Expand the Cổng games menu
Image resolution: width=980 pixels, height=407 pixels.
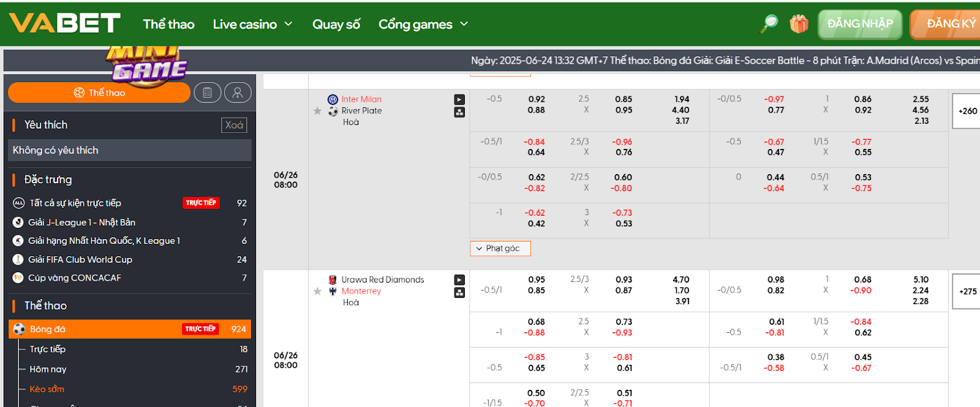[x=423, y=25]
